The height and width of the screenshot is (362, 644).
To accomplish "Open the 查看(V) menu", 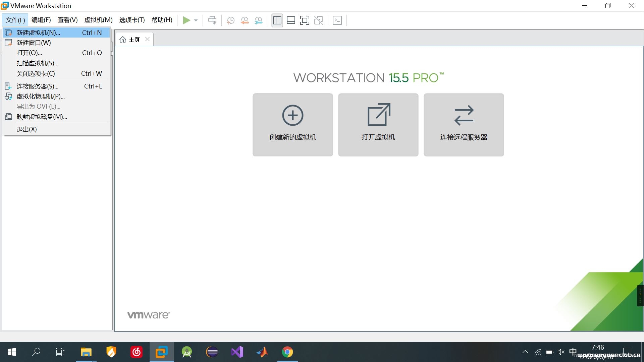I will click(67, 20).
